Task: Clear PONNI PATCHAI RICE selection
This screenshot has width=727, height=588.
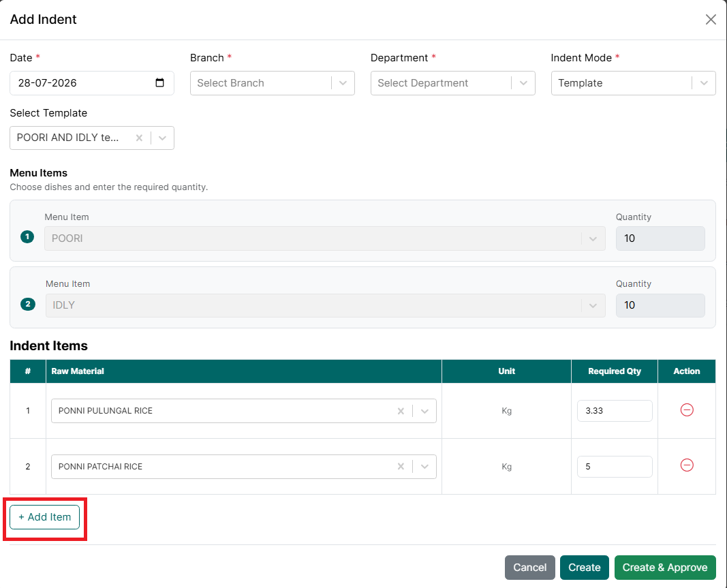Action: (401, 467)
